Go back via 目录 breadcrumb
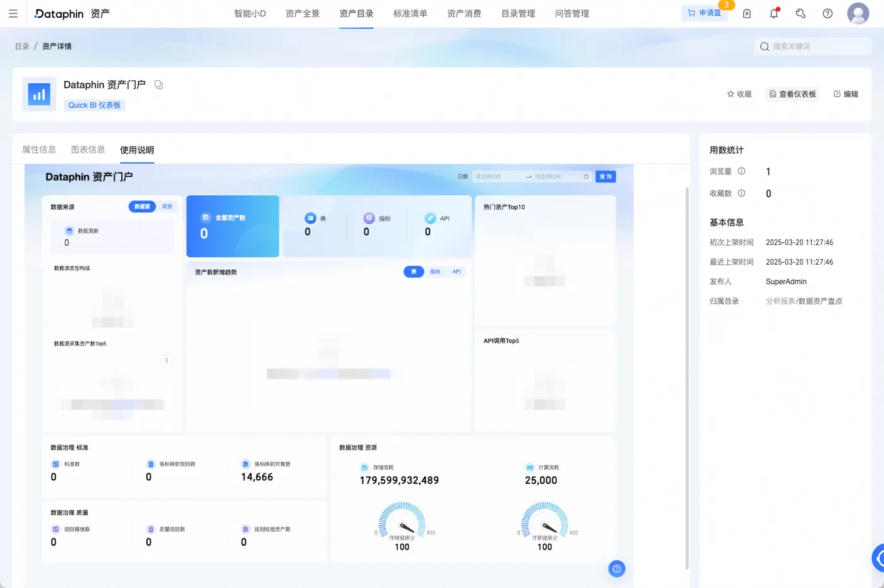The height and width of the screenshot is (588, 884). coord(22,46)
